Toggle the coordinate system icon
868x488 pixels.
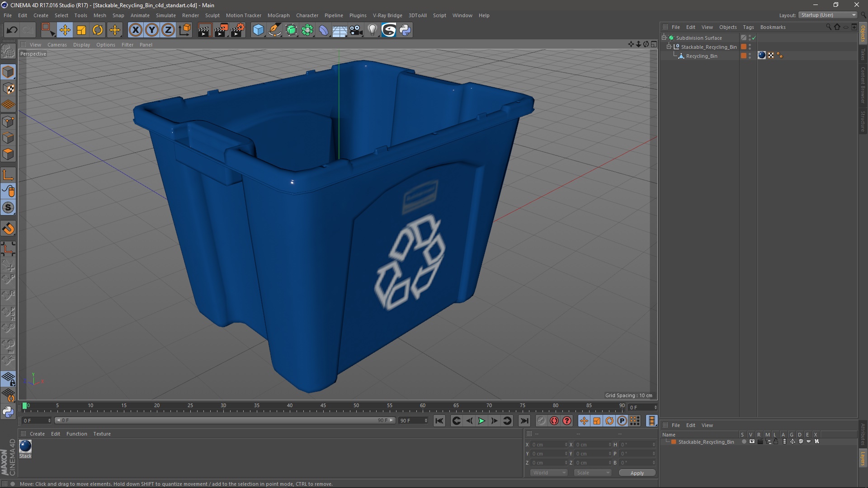point(185,30)
